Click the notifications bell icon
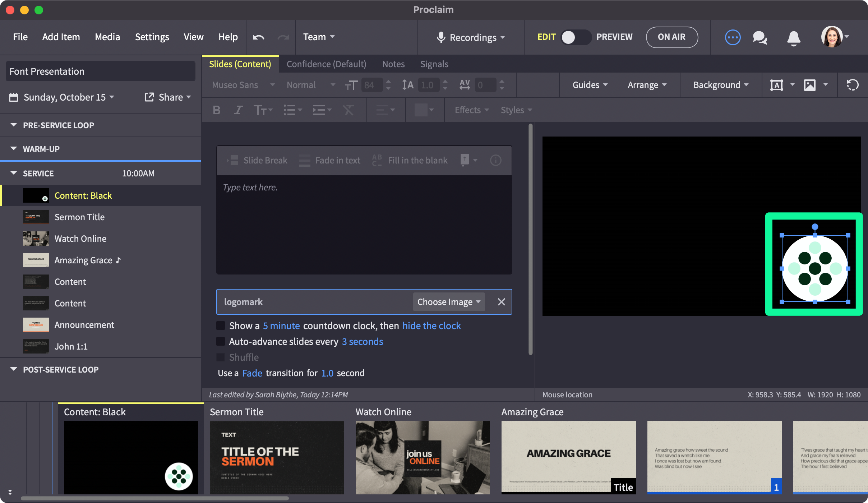This screenshot has width=868, height=503. point(794,37)
